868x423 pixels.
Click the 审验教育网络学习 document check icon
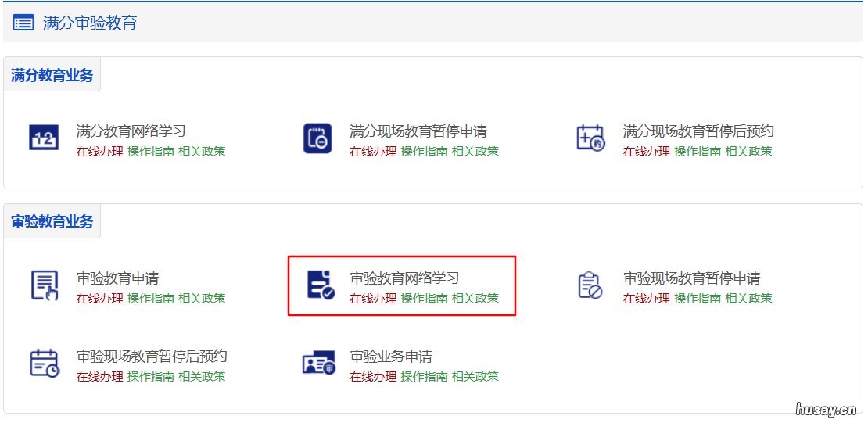pyautogui.click(x=321, y=285)
